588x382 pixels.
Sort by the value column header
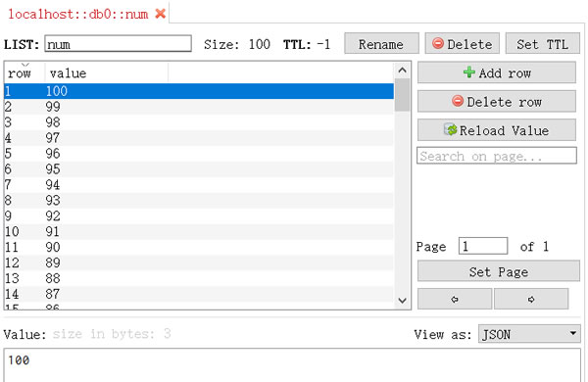[106, 72]
